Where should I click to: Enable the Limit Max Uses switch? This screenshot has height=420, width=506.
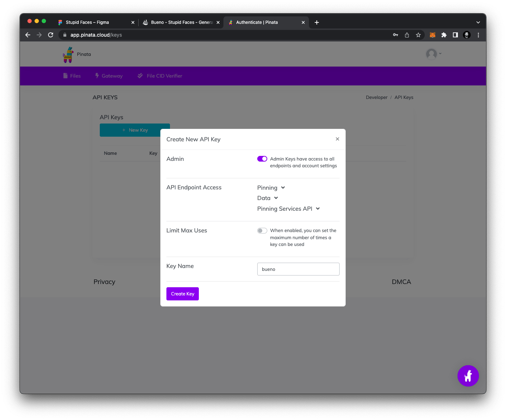262,231
